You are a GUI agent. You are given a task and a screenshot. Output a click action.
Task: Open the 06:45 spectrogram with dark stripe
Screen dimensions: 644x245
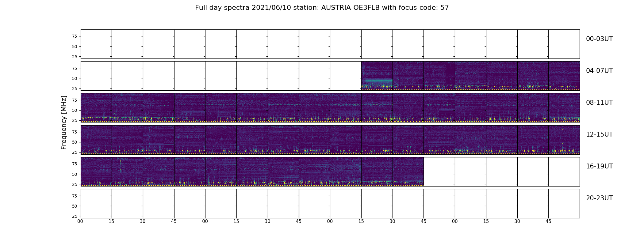pyautogui.click(x=439, y=76)
